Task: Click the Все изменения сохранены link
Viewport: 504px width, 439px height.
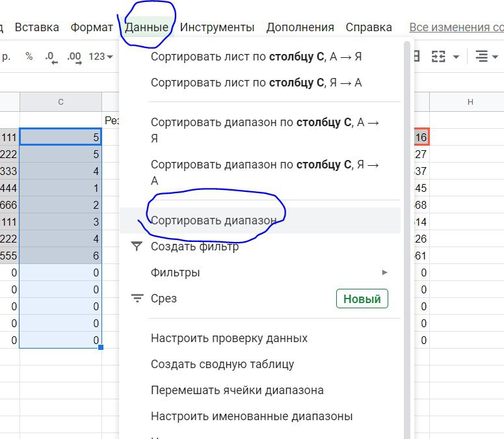Action: 456,27
